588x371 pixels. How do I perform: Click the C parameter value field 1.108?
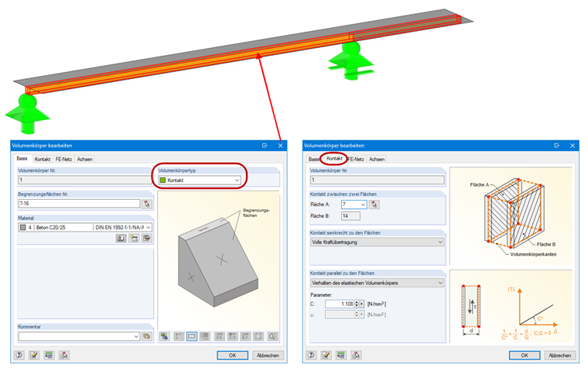click(340, 304)
